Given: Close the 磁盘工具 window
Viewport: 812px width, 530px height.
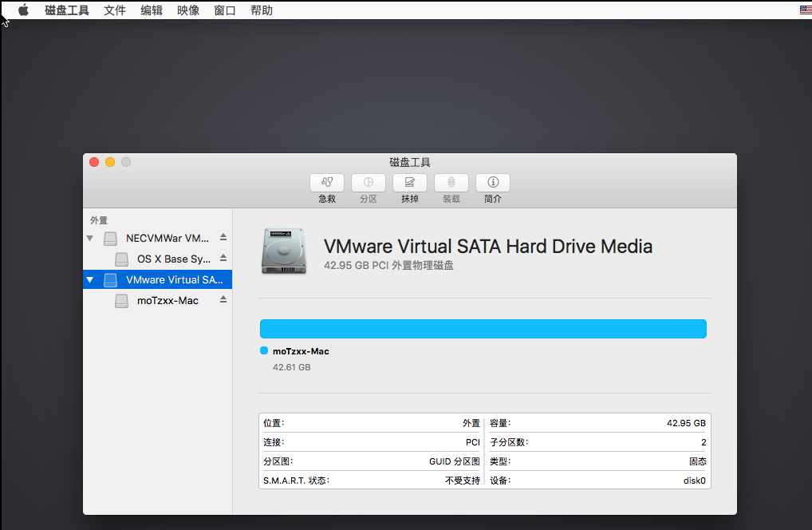Looking at the screenshot, I should [94, 162].
